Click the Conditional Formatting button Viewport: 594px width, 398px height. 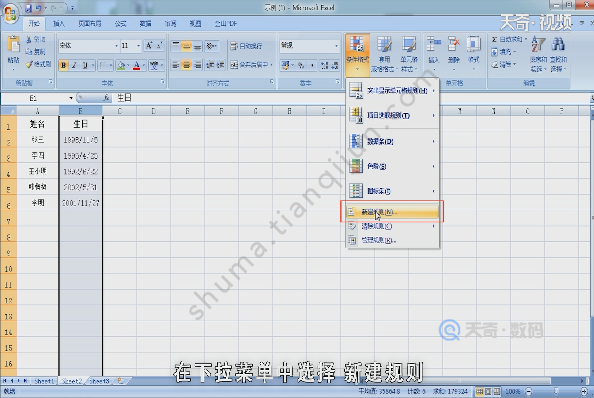357,54
